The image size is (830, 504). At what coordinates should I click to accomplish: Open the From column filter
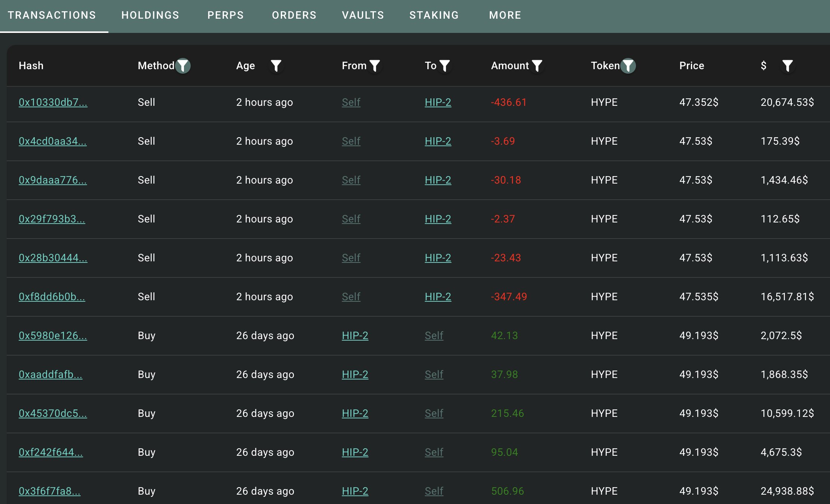(375, 66)
